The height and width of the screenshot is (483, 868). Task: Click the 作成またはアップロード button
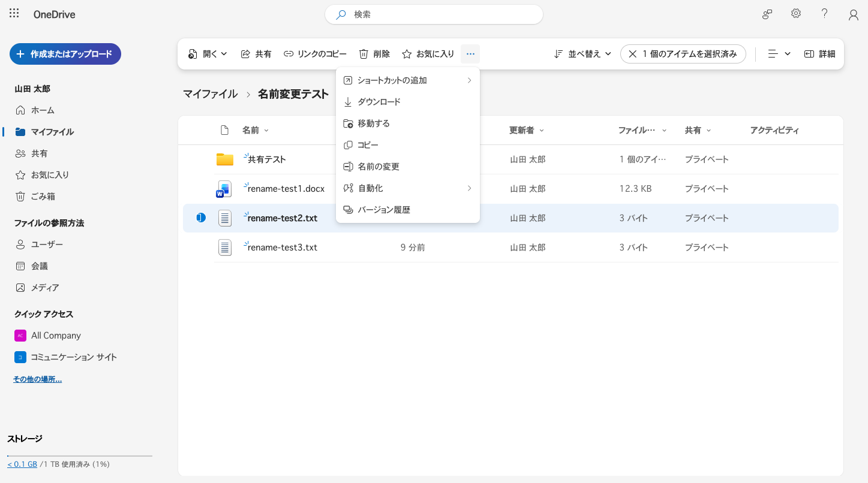[65, 54]
